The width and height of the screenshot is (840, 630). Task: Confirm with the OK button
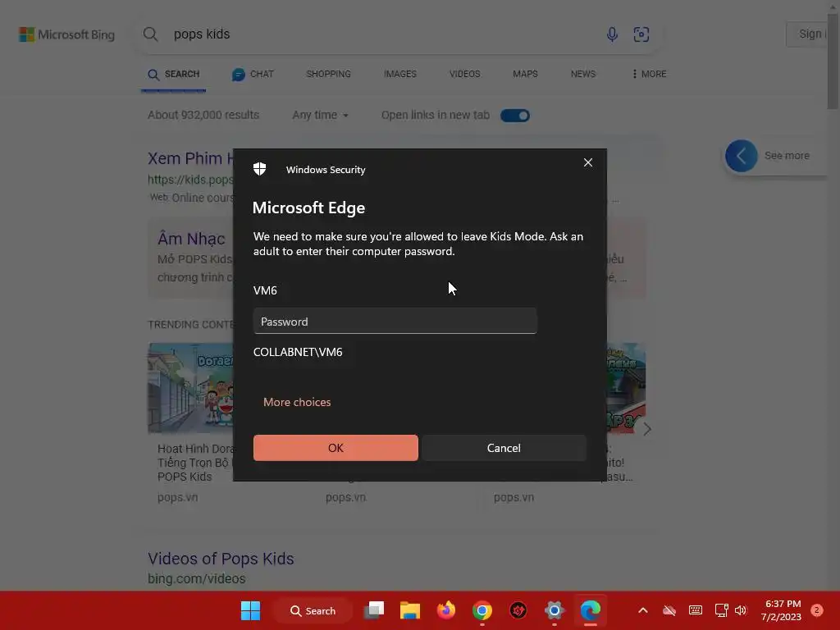[336, 448]
